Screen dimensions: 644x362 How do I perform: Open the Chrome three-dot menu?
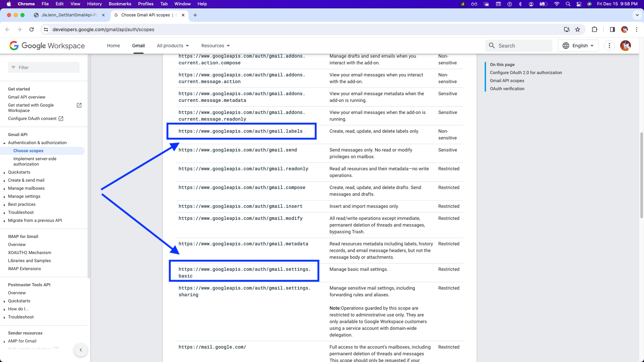click(x=637, y=29)
